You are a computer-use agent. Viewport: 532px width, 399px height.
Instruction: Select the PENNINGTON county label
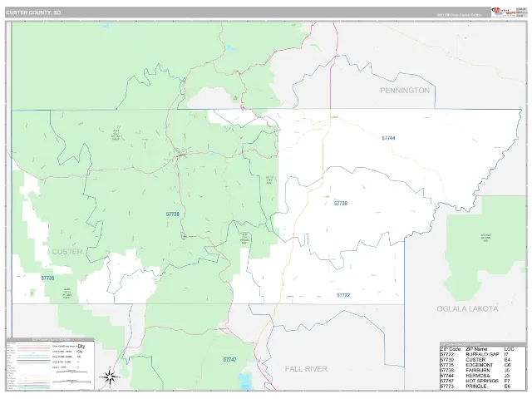405,91
